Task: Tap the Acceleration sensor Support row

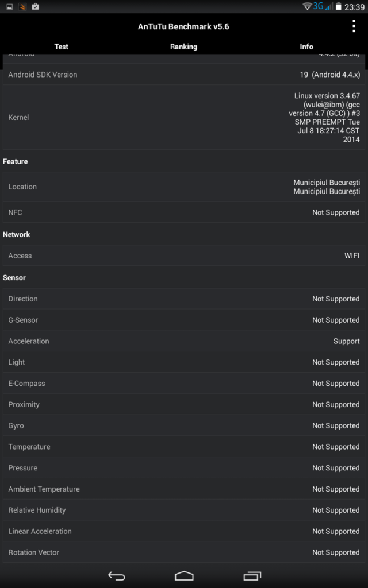Action: tap(184, 341)
